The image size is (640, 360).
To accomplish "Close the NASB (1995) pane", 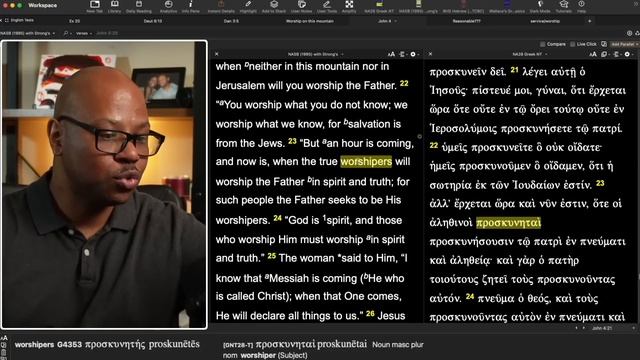I will coord(217,54).
